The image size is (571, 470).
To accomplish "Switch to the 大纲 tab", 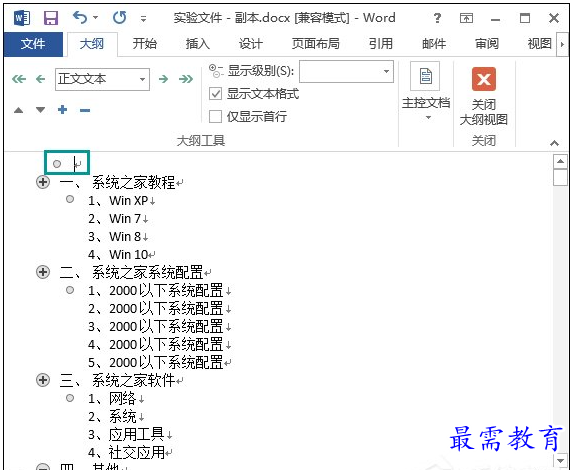I will [92, 44].
